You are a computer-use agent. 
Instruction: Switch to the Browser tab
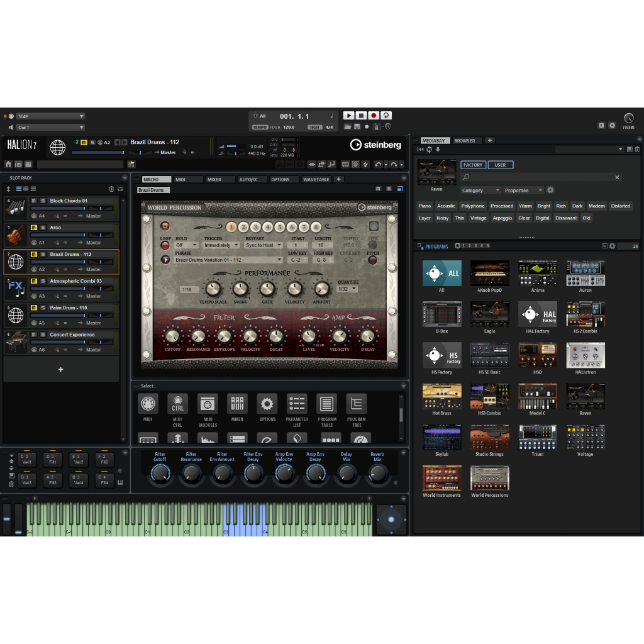pyautogui.click(x=465, y=140)
